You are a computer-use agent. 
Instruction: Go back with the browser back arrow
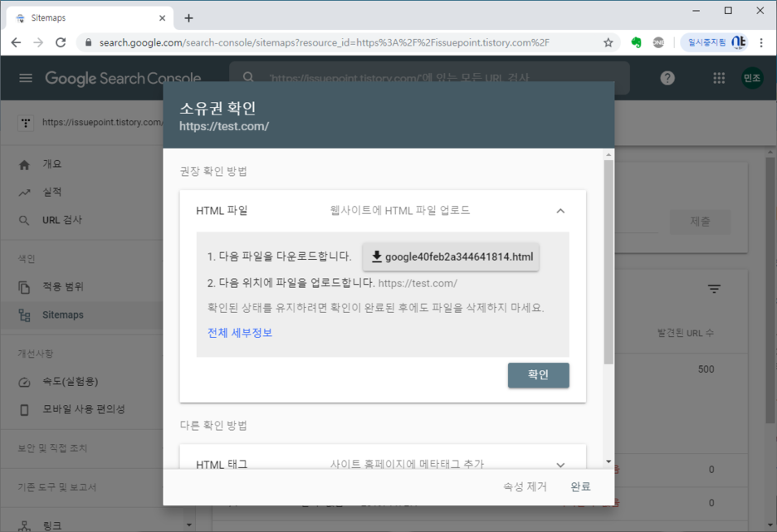16,42
